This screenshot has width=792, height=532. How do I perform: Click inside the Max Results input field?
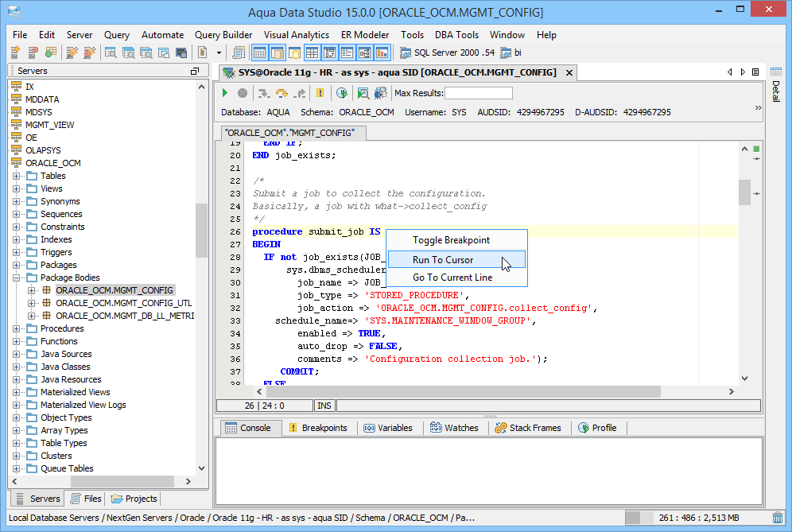[477, 93]
